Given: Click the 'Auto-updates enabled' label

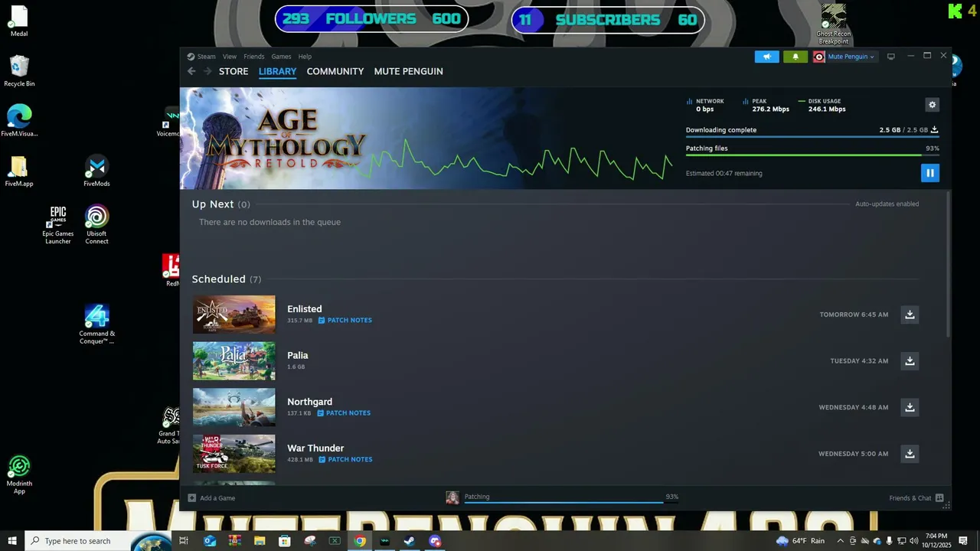Looking at the screenshot, I should tap(887, 204).
